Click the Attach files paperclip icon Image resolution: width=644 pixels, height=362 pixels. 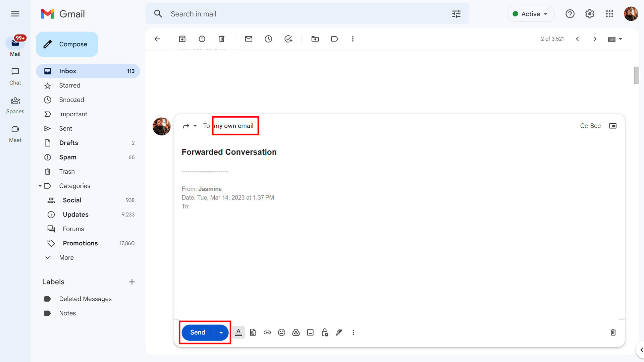point(253,333)
